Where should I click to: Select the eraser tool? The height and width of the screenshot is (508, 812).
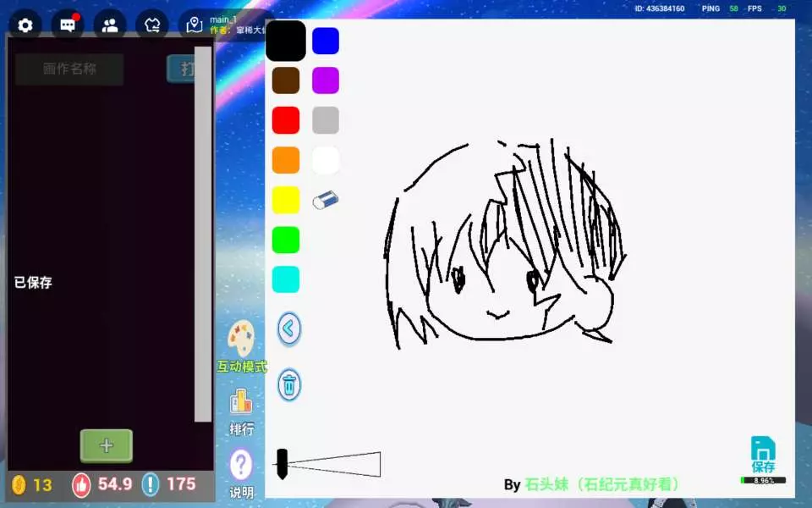click(x=325, y=200)
